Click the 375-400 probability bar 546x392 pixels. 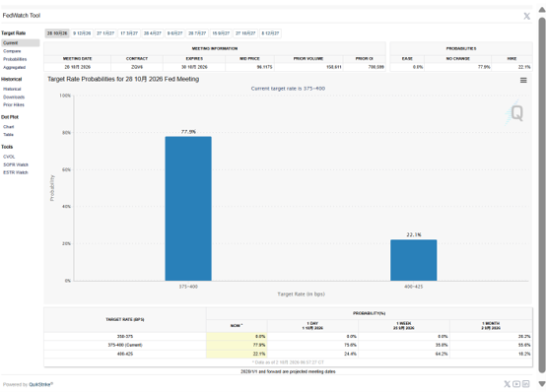188,208
